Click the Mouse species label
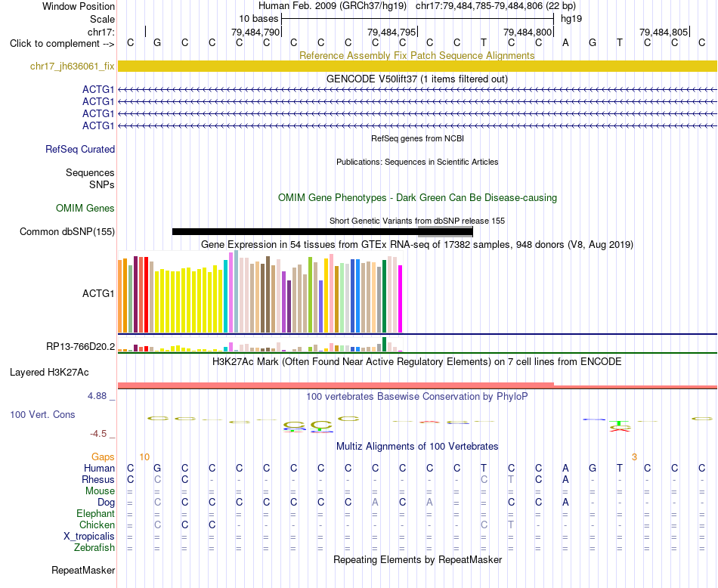Screen dimensions: 718x588 click(x=100, y=491)
